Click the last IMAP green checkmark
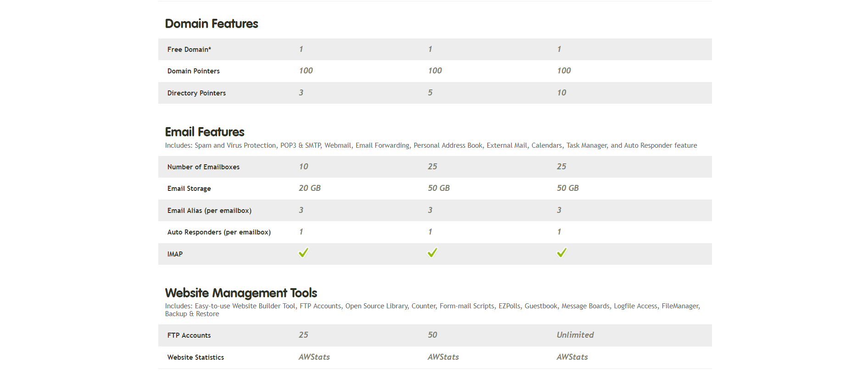 (562, 253)
